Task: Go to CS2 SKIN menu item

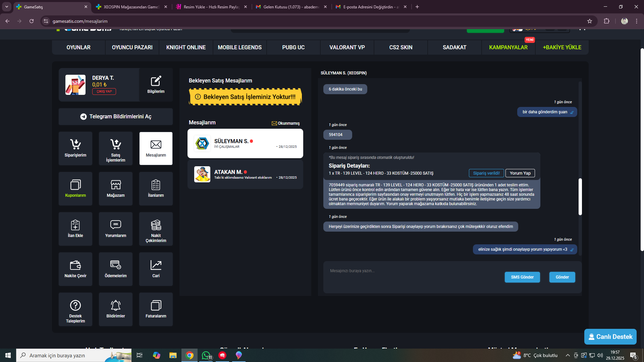Action: pyautogui.click(x=401, y=47)
